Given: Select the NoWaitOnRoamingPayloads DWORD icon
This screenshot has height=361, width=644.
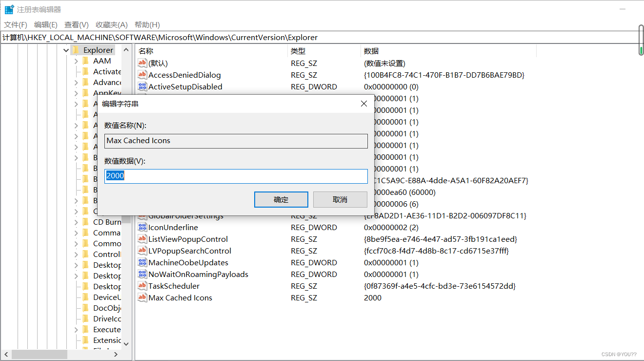Looking at the screenshot, I should click(x=142, y=274).
